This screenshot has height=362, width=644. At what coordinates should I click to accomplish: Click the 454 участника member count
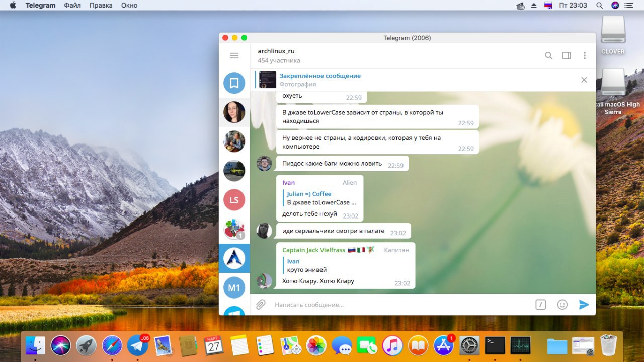[x=279, y=60]
